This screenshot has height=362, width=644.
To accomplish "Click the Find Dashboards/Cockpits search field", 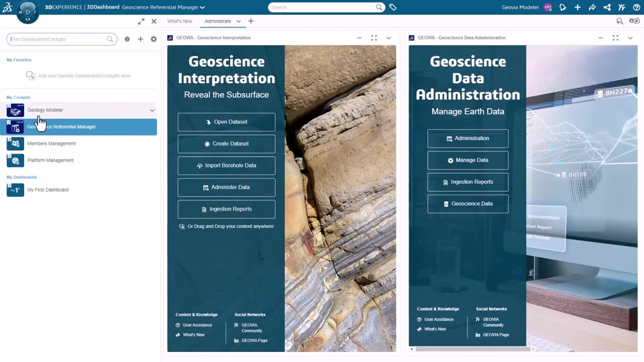I will click(62, 39).
